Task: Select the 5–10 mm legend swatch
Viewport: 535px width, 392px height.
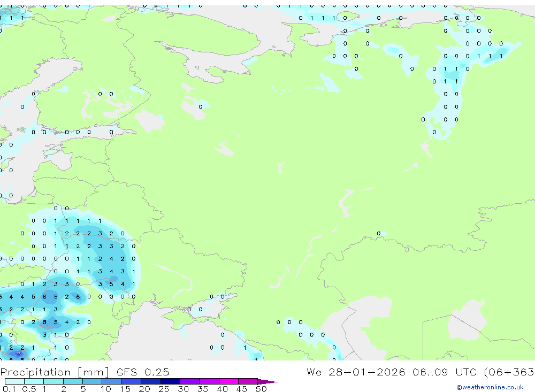Action: (93, 381)
